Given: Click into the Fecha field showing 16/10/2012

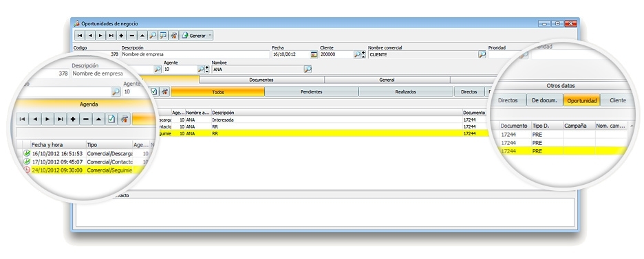Looking at the screenshot, I should pos(291,54).
